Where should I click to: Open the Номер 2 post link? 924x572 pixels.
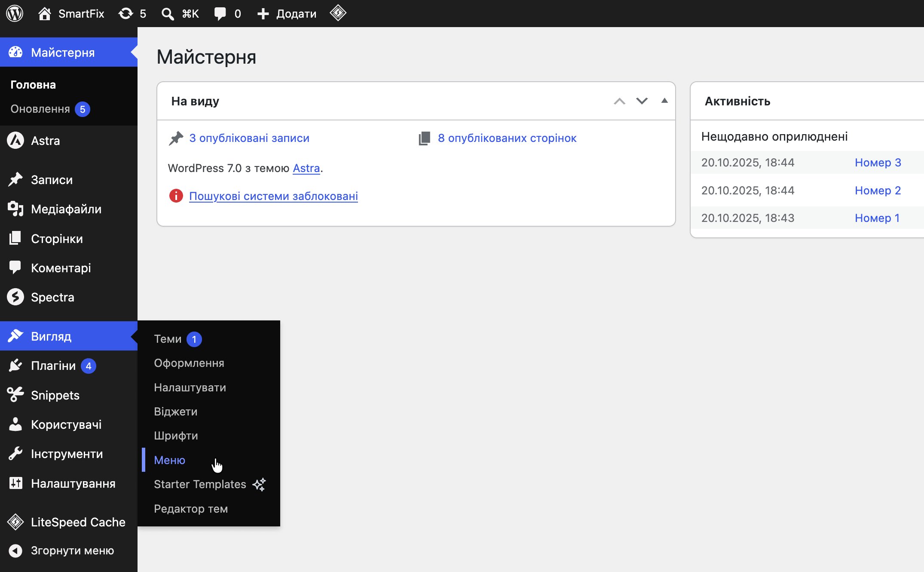pos(878,191)
